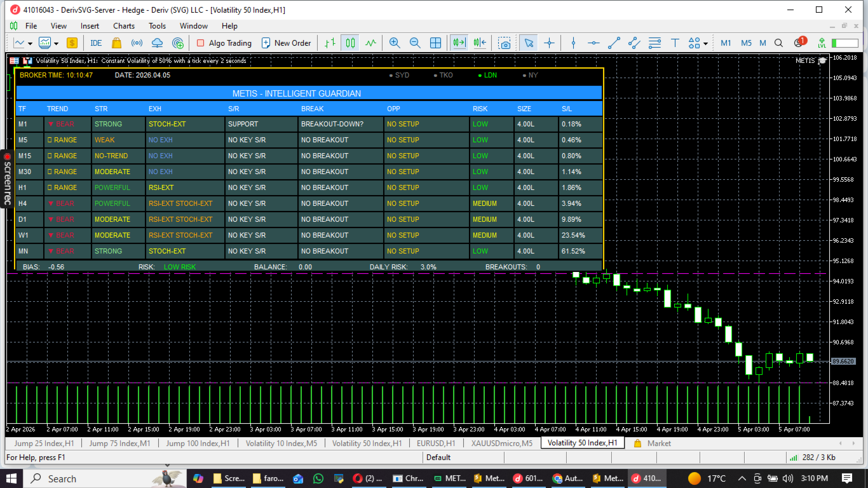Click the green level progress bar

(844, 43)
